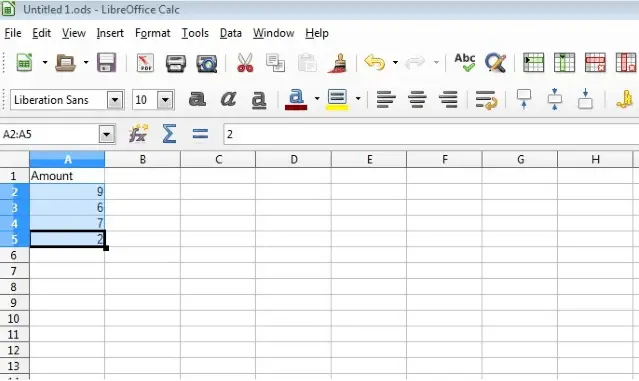The height and width of the screenshot is (381, 639).
Task: Toggle Align Right
Action: [448, 99]
